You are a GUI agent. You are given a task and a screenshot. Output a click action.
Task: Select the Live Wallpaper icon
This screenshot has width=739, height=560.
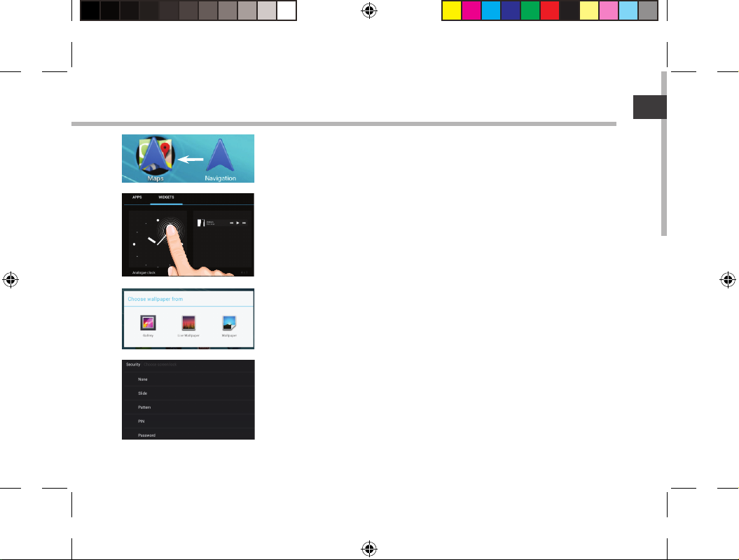point(187,323)
